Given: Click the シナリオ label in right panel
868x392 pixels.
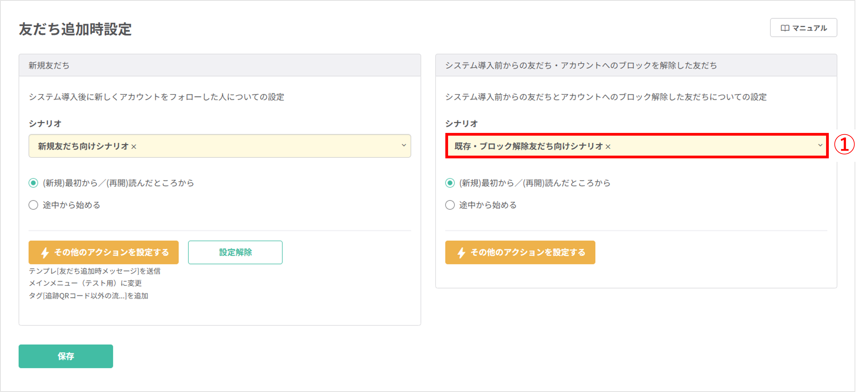Looking at the screenshot, I should (x=461, y=124).
